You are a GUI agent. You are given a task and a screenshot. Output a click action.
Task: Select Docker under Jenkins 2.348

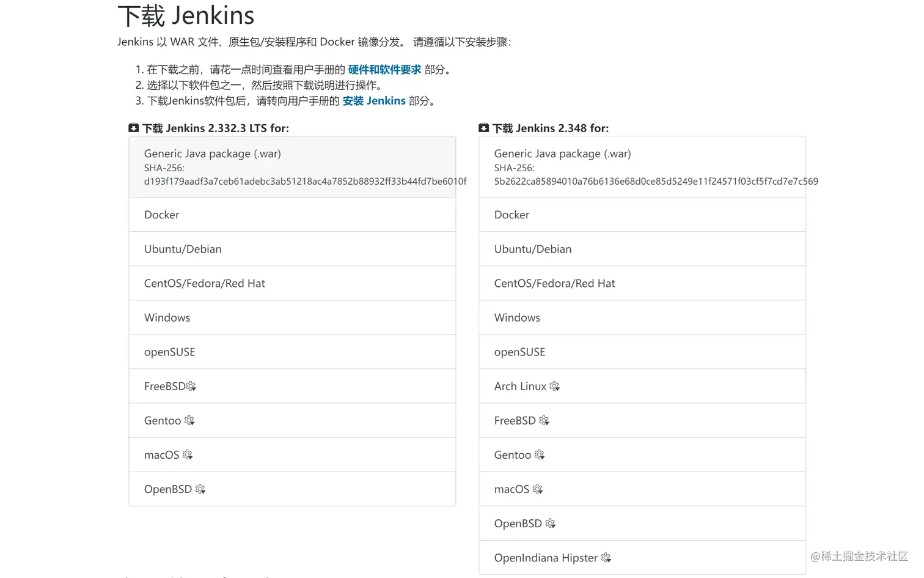click(642, 215)
